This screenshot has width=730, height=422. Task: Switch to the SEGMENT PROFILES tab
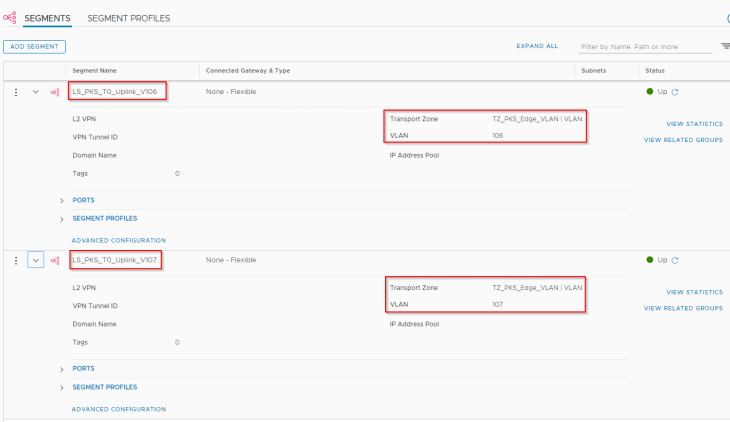[x=129, y=18]
